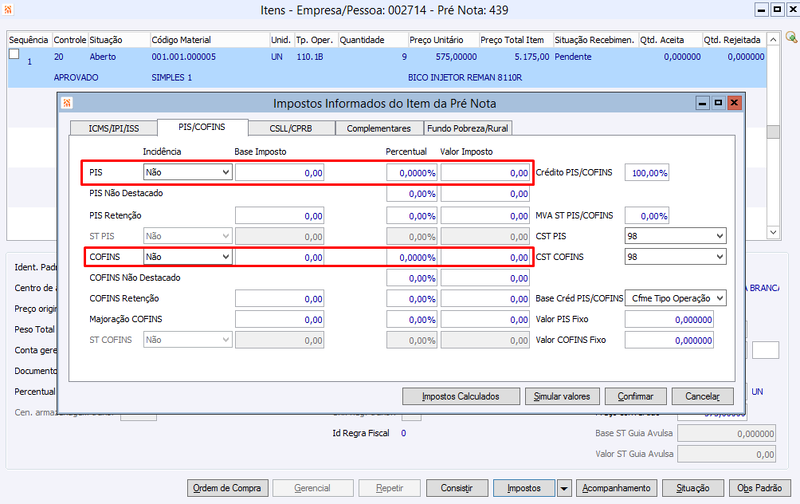
Task: Select the Fundo Pobreza/Rural tab
Action: (467, 128)
